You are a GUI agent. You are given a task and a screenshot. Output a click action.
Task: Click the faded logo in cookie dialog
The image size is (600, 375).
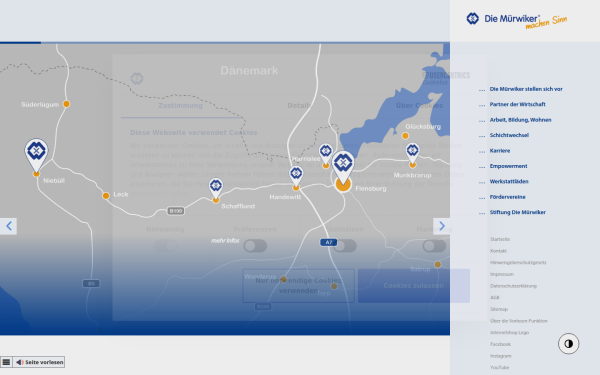click(x=137, y=78)
